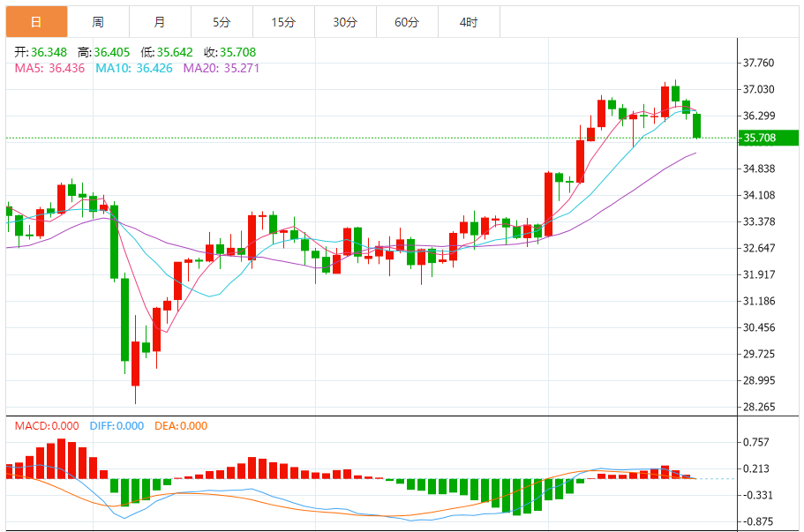The image size is (804, 532).
Task: Click the DEA:0.000 label
Action: 181,426
